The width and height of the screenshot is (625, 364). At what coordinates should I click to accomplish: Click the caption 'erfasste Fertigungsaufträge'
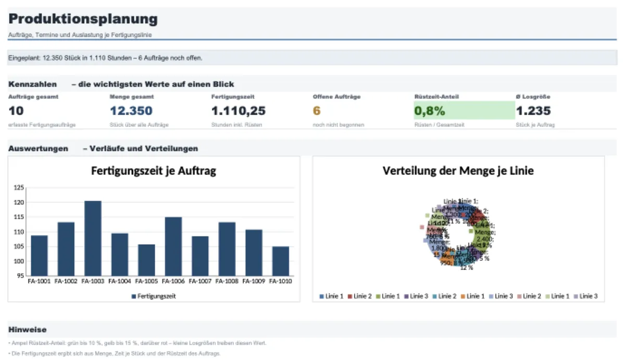[42, 125]
